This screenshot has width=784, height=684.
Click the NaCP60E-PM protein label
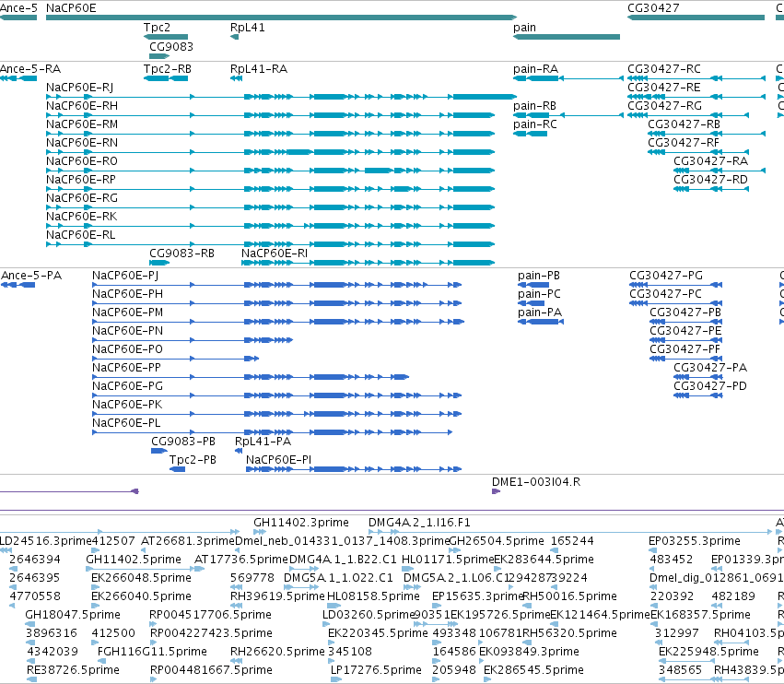[127, 313]
